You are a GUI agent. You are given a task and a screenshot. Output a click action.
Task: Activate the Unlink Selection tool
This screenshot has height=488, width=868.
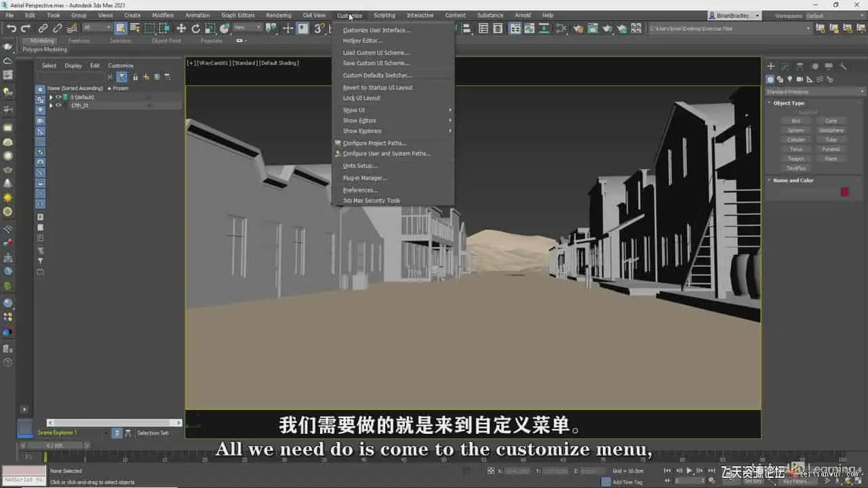point(57,28)
